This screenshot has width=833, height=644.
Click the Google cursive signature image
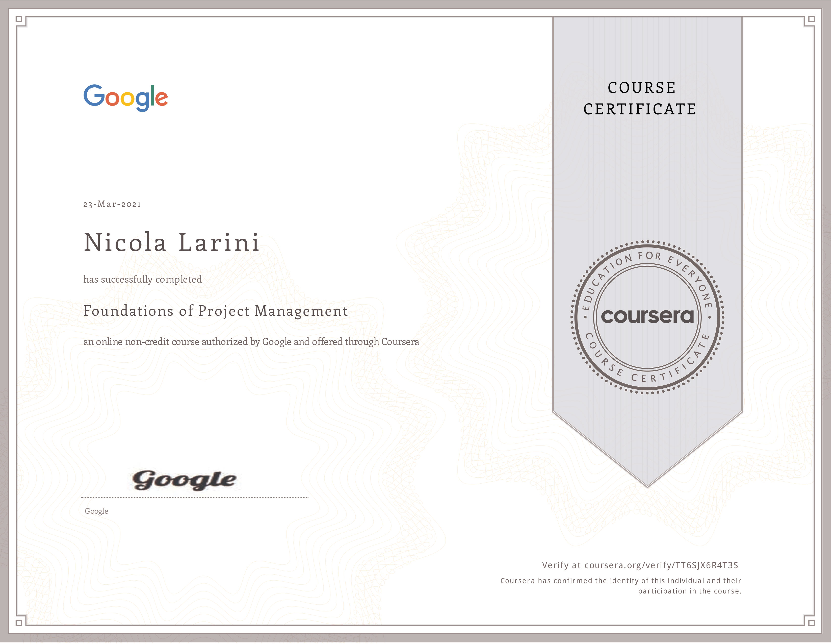(x=184, y=480)
